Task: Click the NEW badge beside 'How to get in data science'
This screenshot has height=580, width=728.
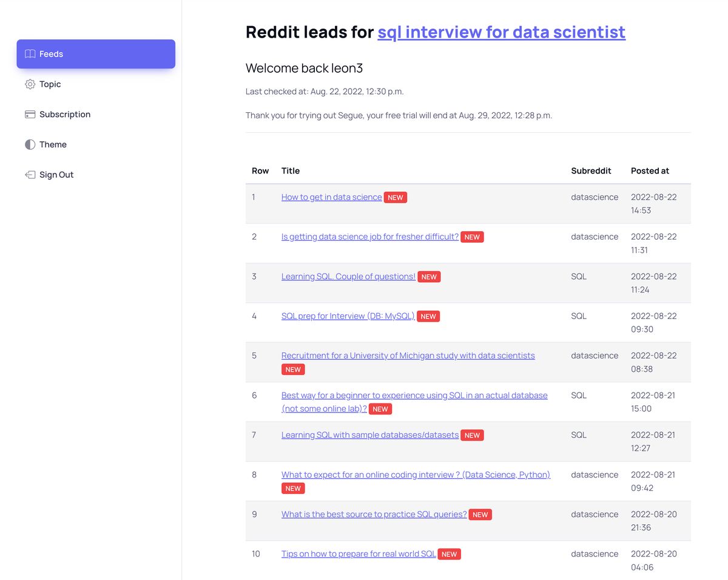Action: pos(396,198)
